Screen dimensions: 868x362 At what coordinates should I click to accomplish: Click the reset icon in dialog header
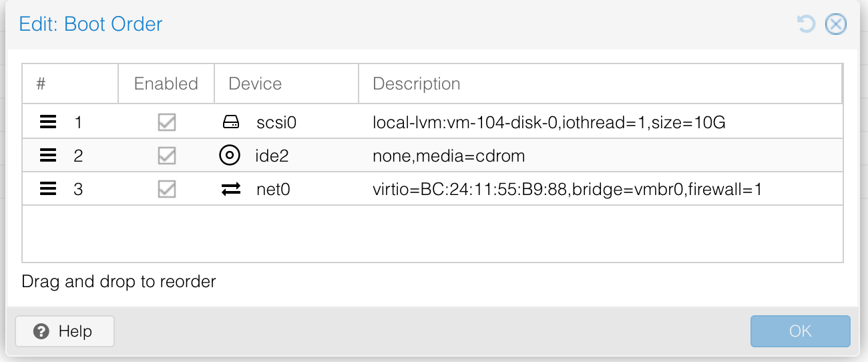pos(807,25)
